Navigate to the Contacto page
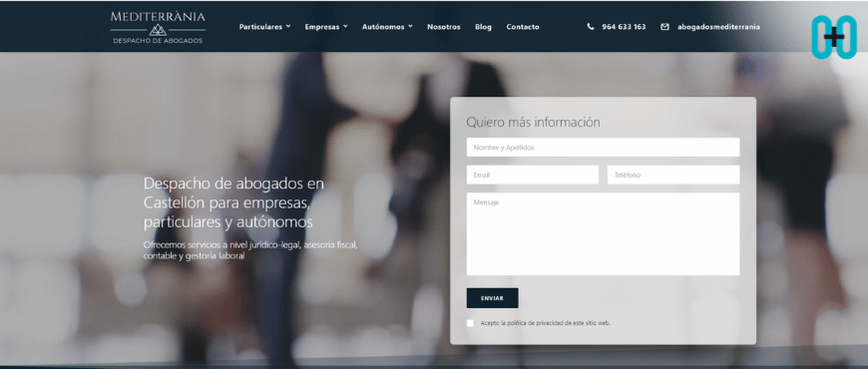Image resolution: width=868 pixels, height=369 pixels. [x=523, y=27]
